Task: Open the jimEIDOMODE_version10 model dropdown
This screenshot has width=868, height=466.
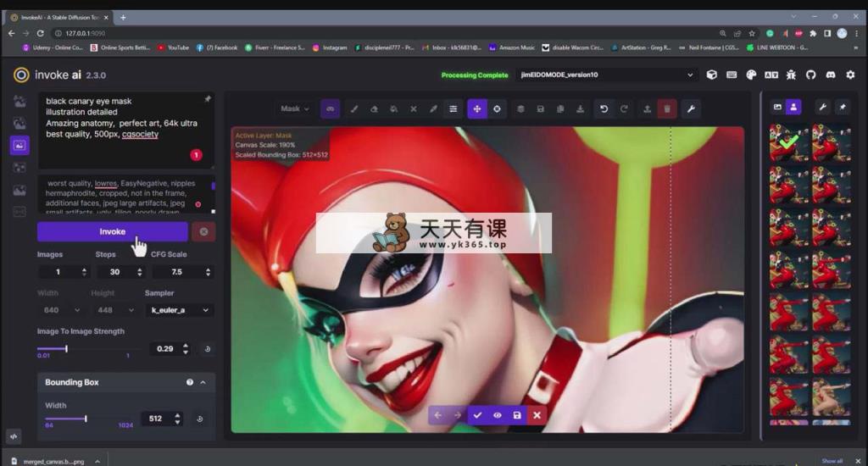Action: (x=607, y=75)
